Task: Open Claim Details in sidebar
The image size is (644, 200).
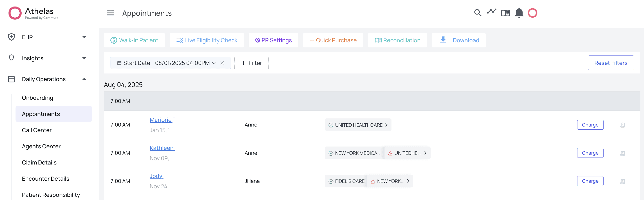Action: pos(39,162)
